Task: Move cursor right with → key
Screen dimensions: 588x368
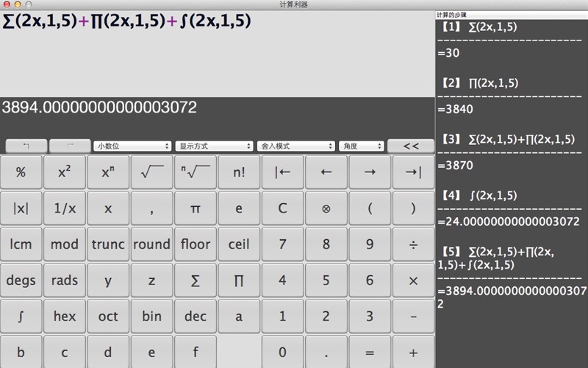Action: click(370, 172)
